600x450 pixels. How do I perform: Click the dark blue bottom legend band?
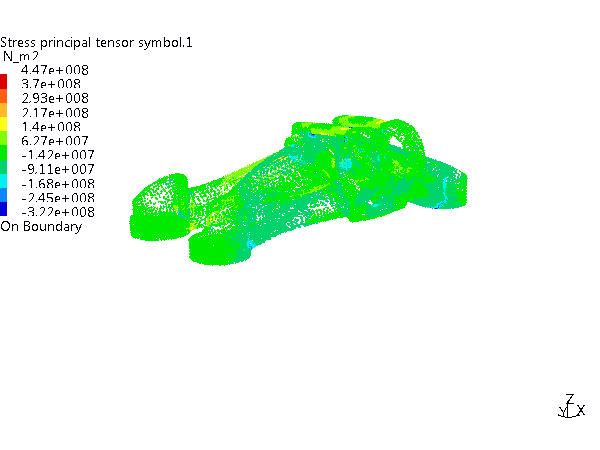pyautogui.click(x=3, y=209)
